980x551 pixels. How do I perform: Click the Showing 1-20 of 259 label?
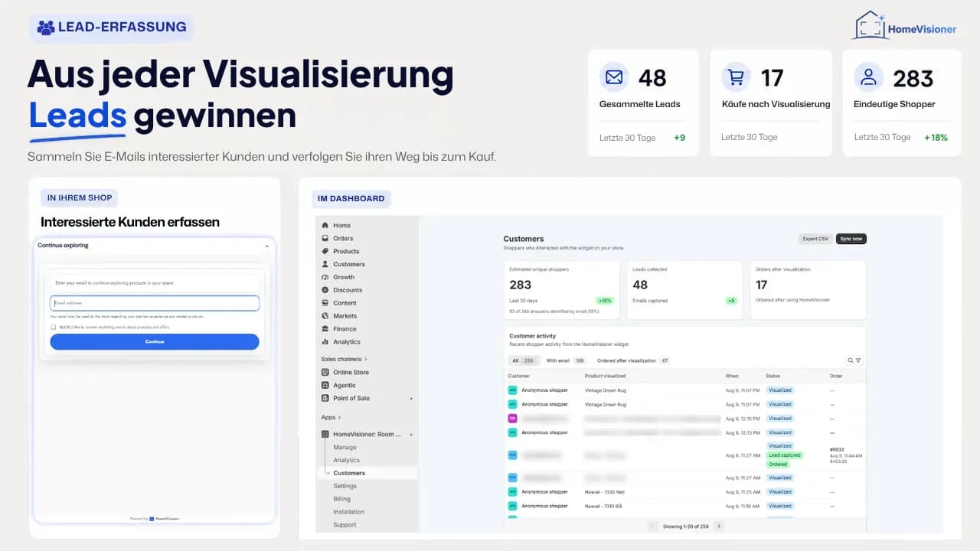click(685, 527)
